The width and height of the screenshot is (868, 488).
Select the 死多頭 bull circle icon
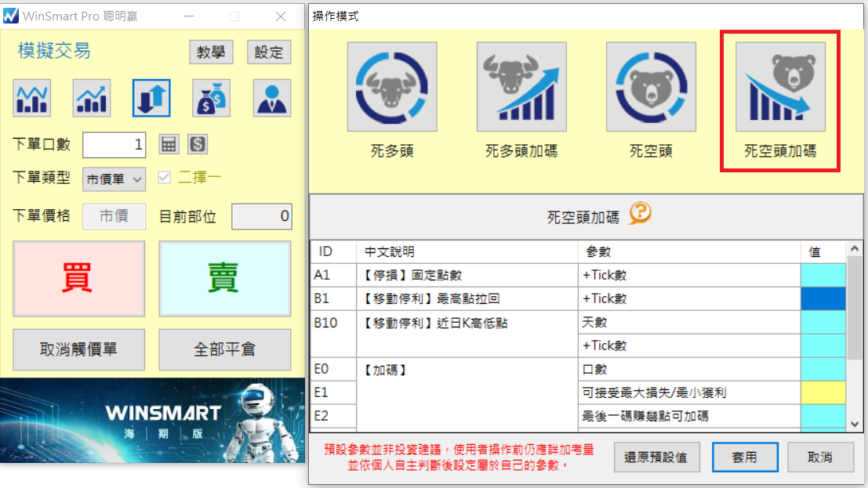click(392, 87)
